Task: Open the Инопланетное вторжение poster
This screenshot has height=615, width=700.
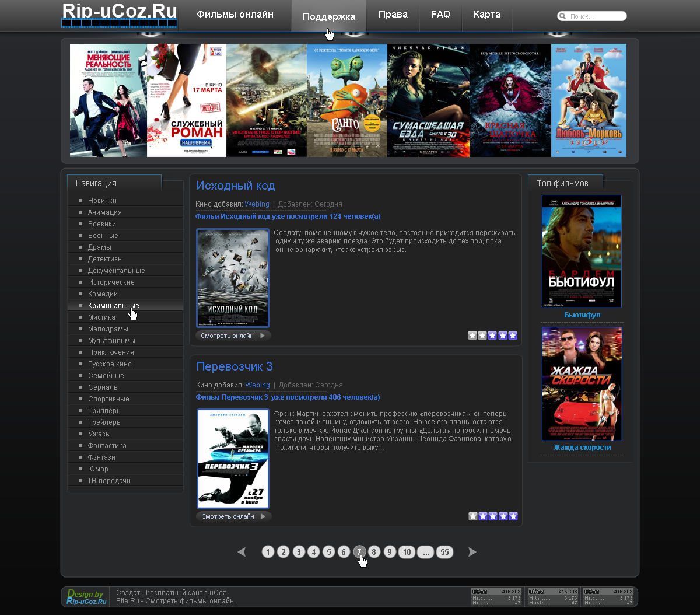Action: coord(267,100)
